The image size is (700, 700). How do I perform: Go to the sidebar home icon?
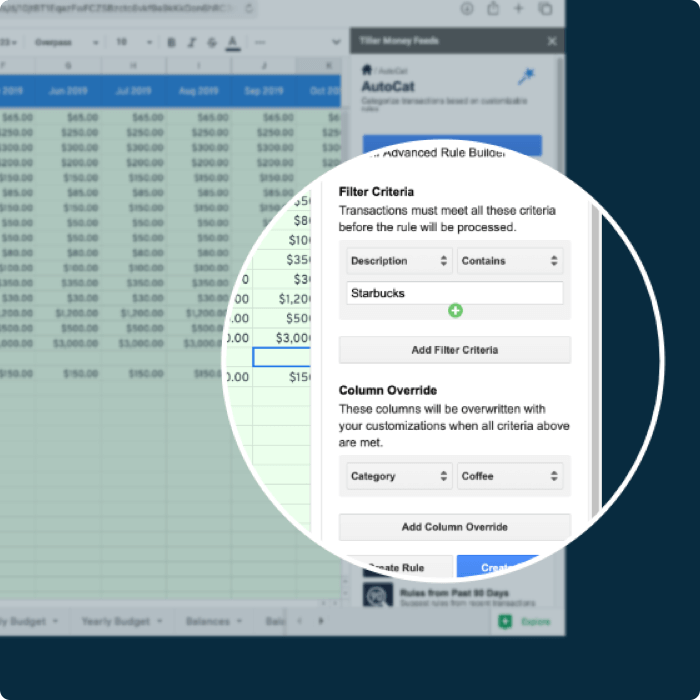point(367,70)
